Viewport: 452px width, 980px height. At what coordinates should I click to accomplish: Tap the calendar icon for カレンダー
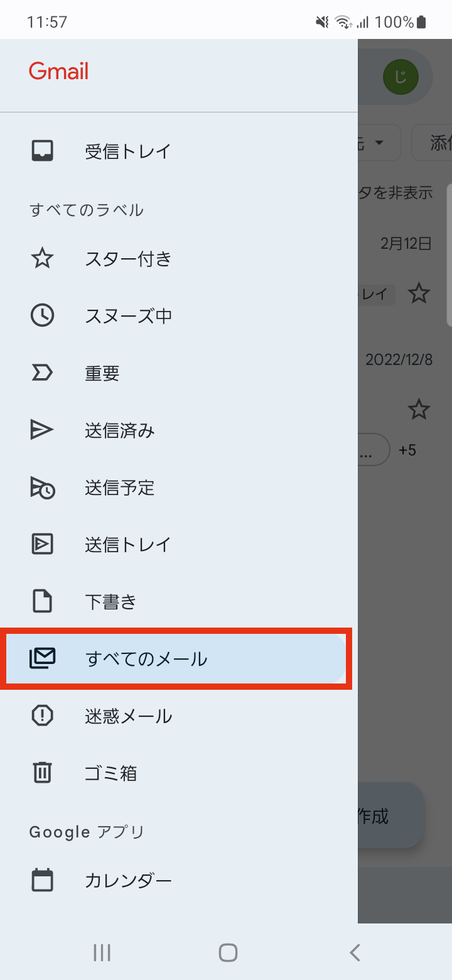[x=42, y=880]
